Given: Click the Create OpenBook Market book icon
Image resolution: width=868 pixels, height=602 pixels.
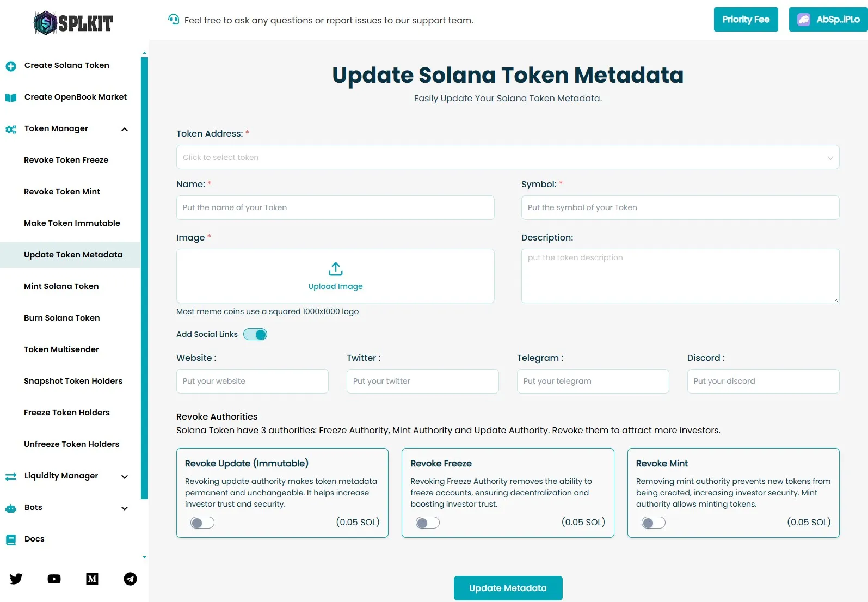Looking at the screenshot, I should tap(11, 97).
